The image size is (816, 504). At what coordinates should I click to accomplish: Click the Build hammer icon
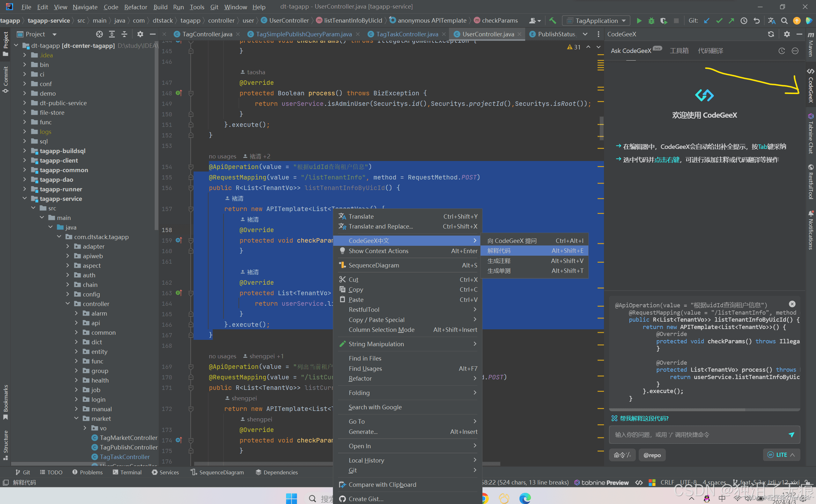[x=552, y=21]
